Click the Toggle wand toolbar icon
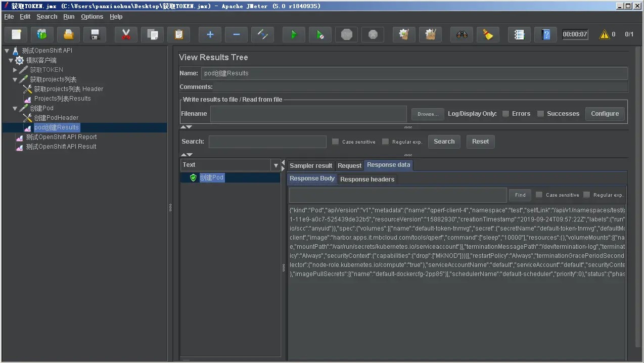 [x=262, y=34]
